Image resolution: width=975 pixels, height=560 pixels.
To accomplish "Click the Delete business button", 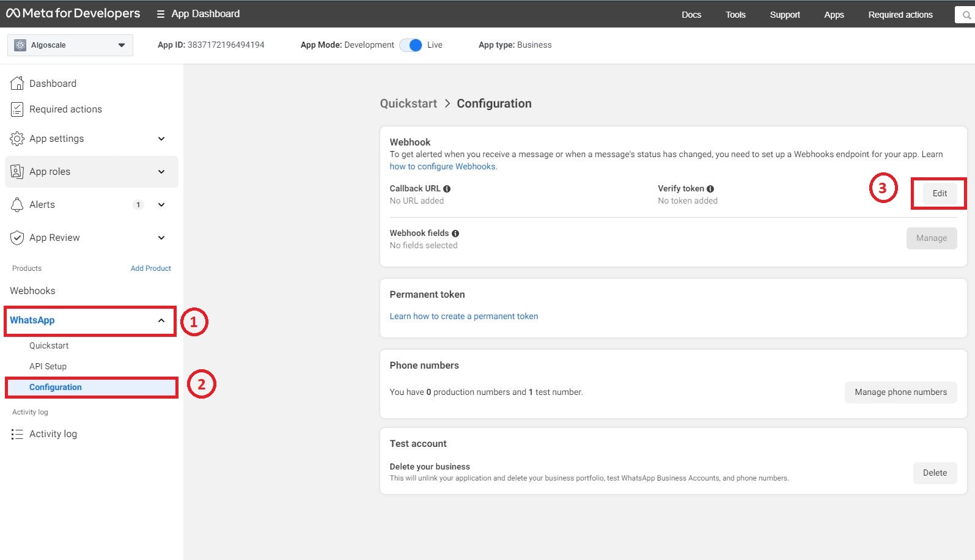I will click(935, 473).
